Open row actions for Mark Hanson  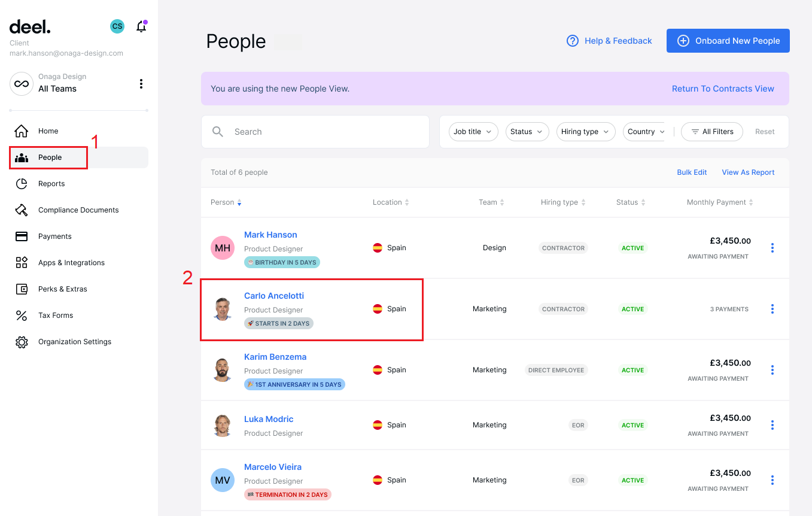(773, 248)
